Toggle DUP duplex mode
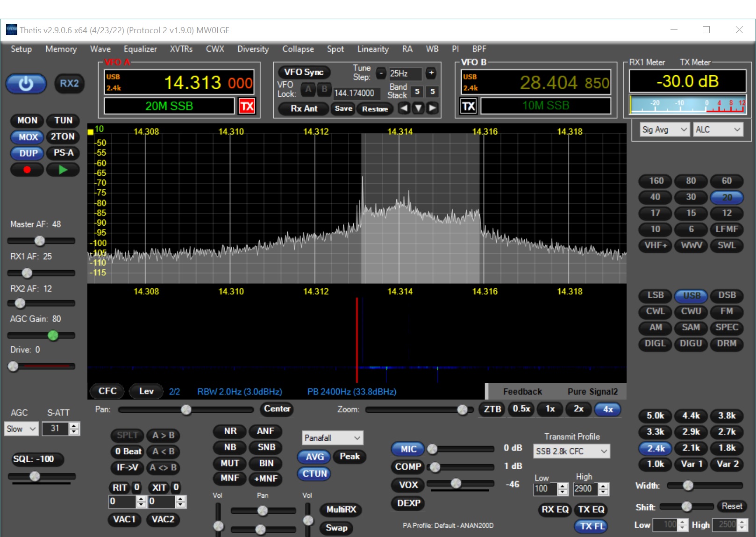This screenshot has width=756, height=537. click(27, 153)
